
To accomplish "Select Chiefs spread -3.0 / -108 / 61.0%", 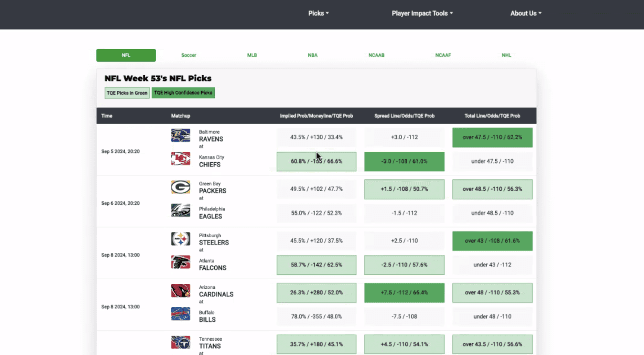I will (x=404, y=161).
